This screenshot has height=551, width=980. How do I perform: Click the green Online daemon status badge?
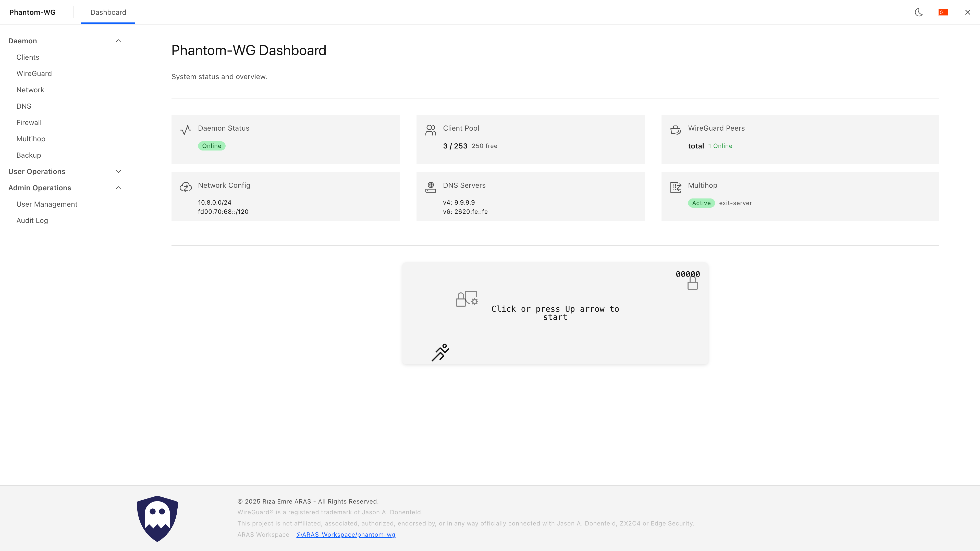[x=212, y=146]
